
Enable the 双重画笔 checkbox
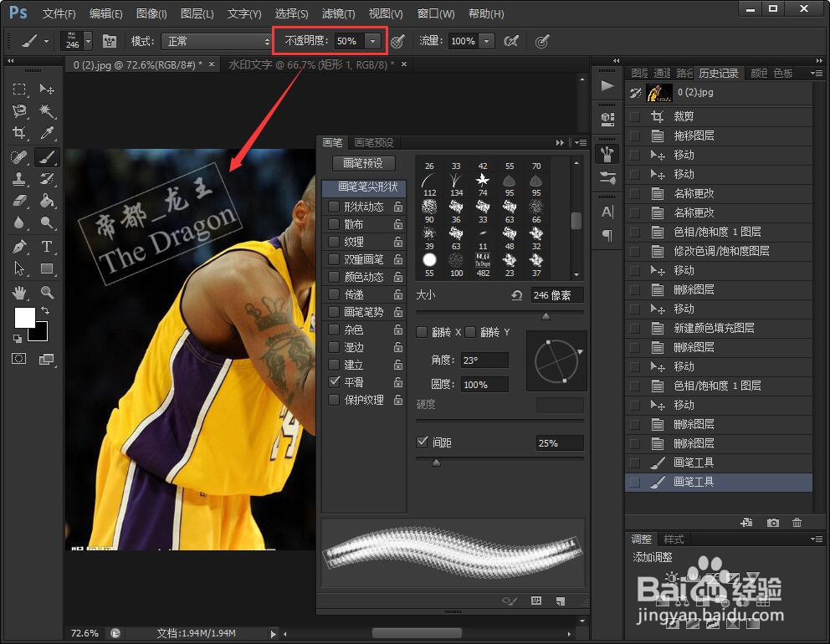pos(334,259)
